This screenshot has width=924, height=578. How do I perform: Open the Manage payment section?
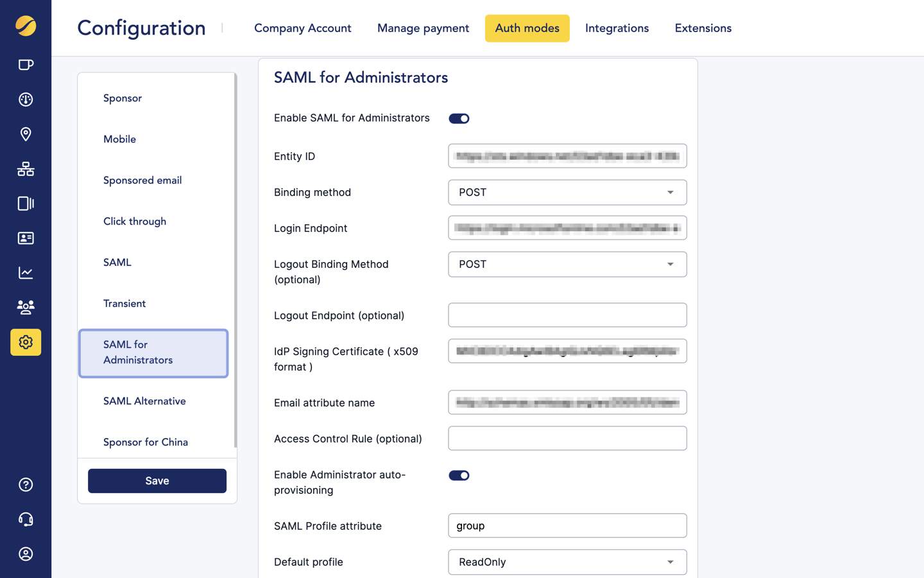tap(423, 28)
